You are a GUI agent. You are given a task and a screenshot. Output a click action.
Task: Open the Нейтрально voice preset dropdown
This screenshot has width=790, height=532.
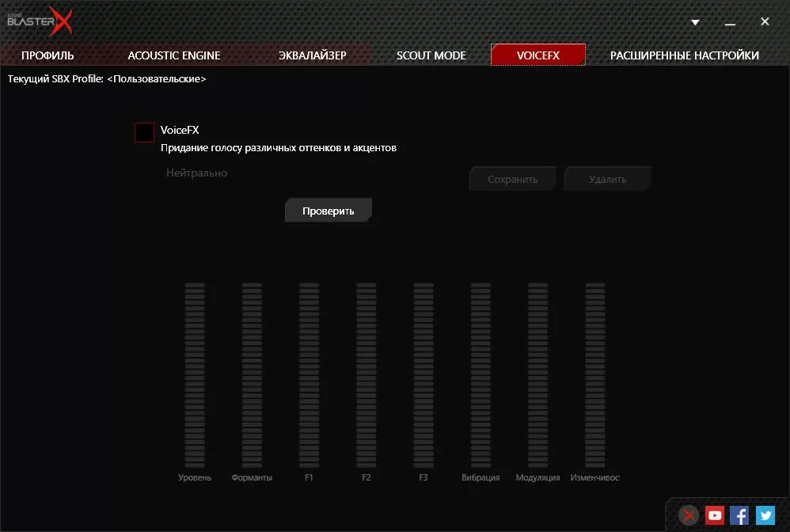(x=197, y=173)
